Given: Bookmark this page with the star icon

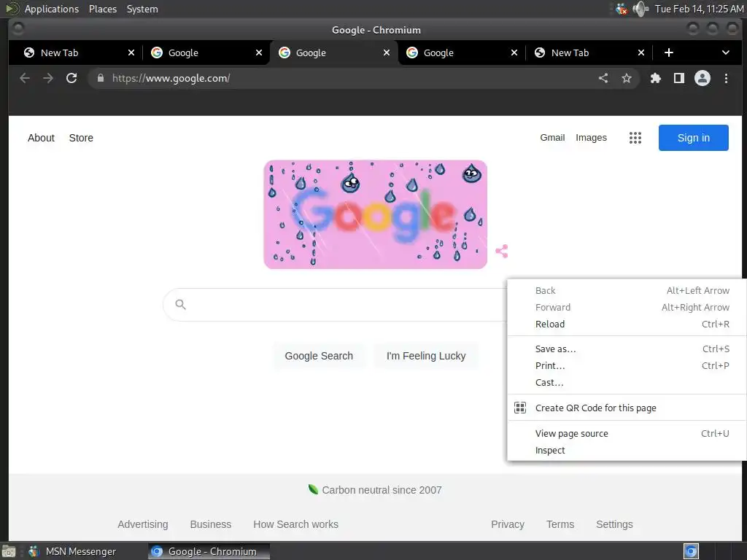Looking at the screenshot, I should click(x=627, y=78).
